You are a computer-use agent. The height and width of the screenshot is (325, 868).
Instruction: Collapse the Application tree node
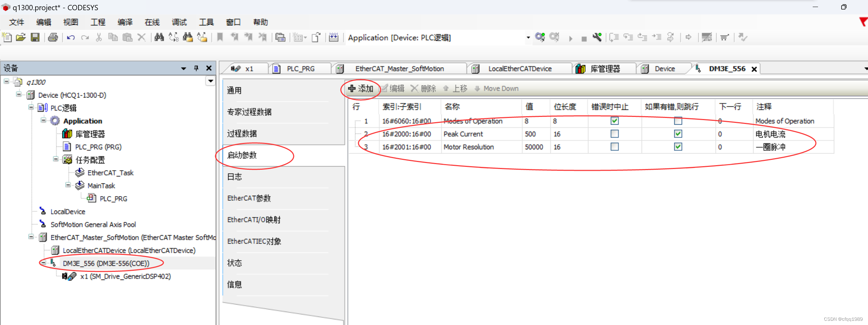(43, 120)
